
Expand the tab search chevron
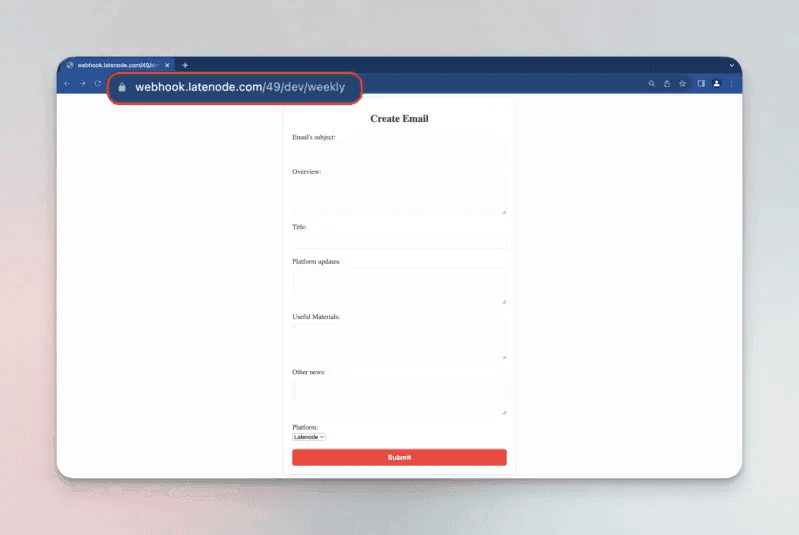[732, 65]
